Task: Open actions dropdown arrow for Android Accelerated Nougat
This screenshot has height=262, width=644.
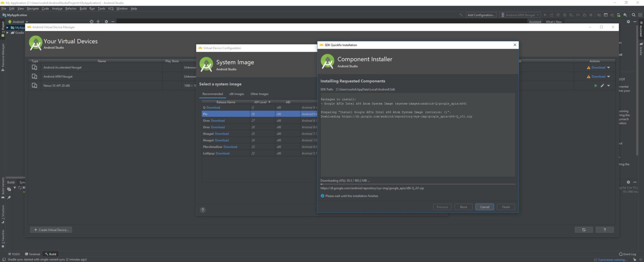Action: coord(608,68)
